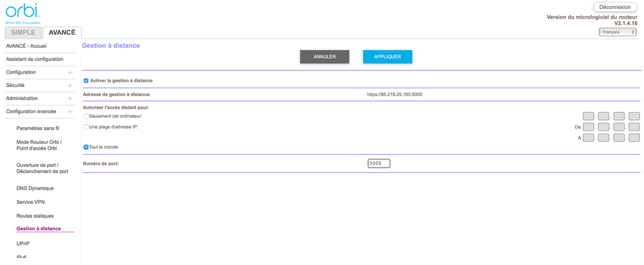Click the APPLIQUER button
This screenshot has height=265, width=644.
pos(387,57)
